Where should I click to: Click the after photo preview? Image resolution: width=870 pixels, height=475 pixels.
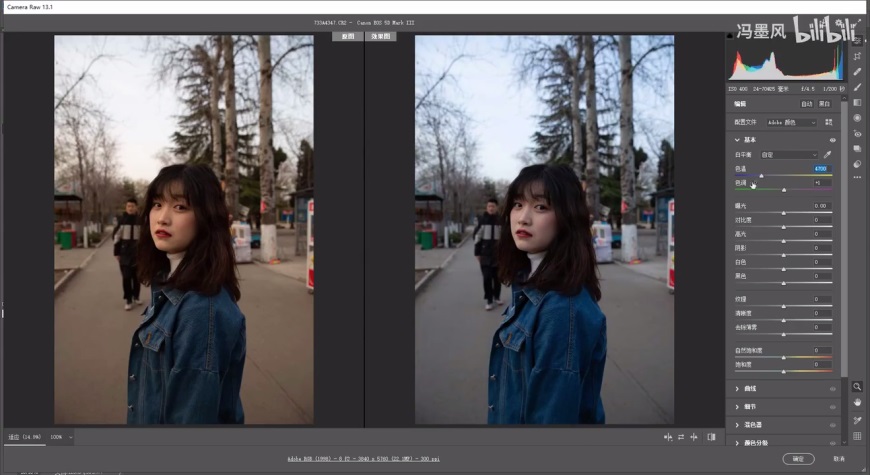pos(544,230)
